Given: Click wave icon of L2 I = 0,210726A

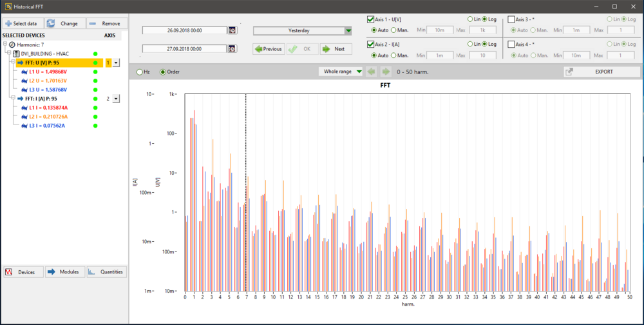Looking at the screenshot, I should coord(24,117).
